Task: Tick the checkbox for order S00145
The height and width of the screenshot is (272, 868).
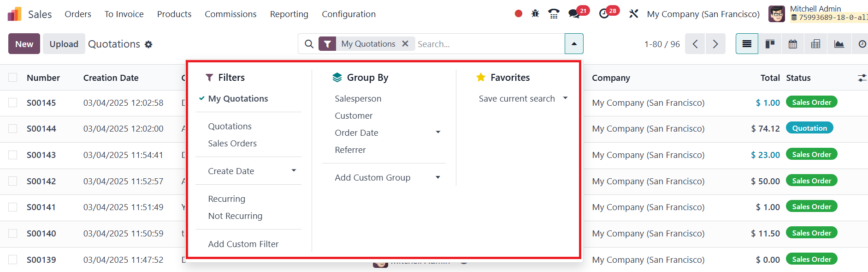Action: click(x=13, y=103)
